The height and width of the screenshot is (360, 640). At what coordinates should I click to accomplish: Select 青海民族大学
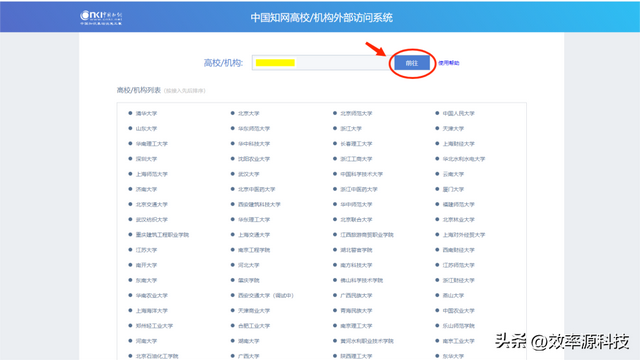pyautogui.click(x=356, y=311)
